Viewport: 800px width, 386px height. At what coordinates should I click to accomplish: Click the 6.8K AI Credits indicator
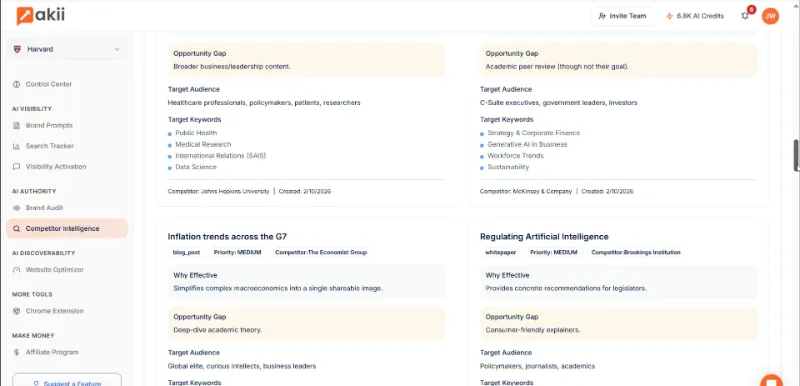(x=695, y=16)
